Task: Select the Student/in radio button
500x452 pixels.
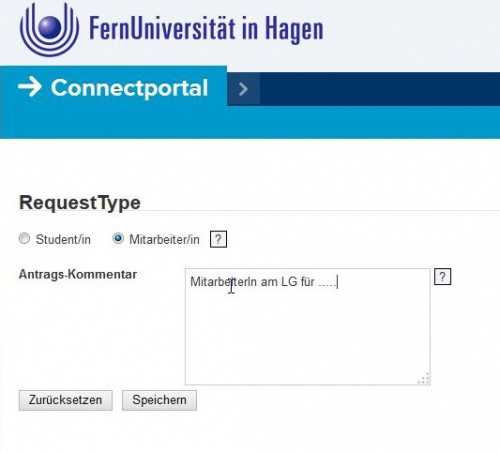Action: click(24, 239)
